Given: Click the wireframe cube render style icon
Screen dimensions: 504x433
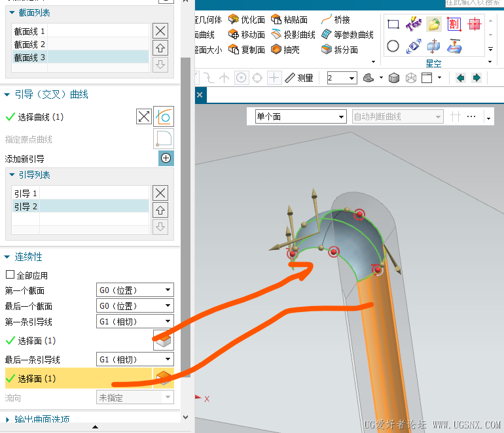Looking at the screenshot, I should [411, 78].
